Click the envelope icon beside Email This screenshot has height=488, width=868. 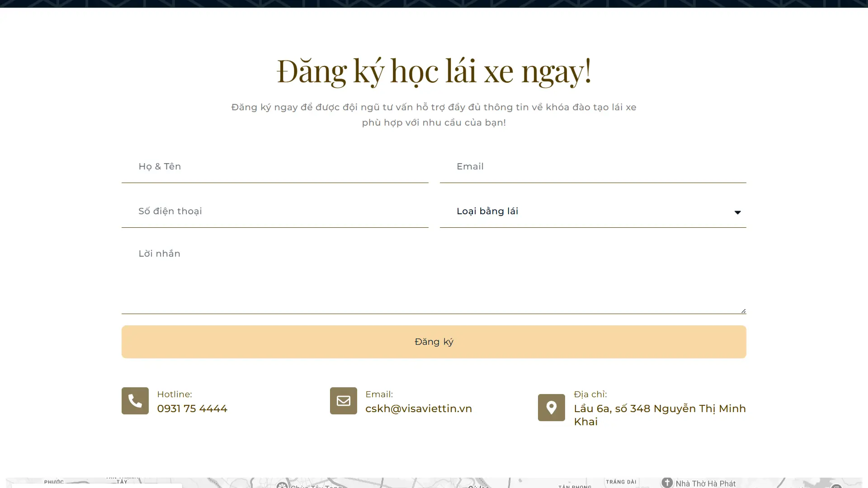[x=343, y=401]
